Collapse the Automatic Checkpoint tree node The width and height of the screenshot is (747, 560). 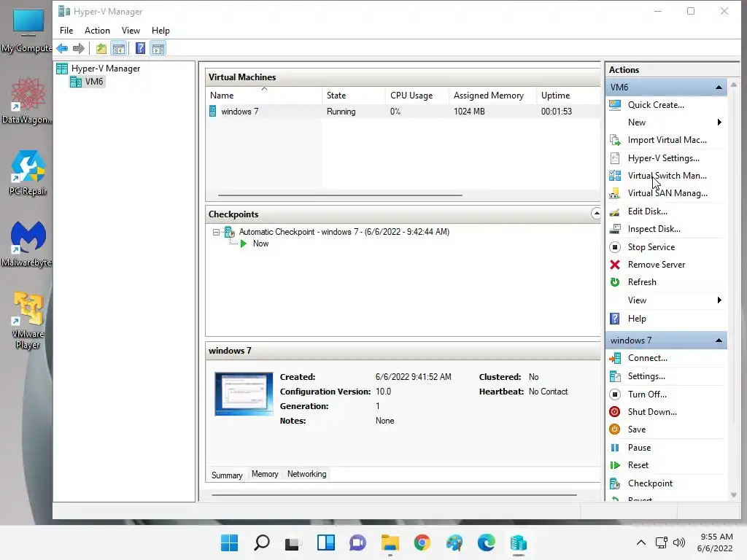pyautogui.click(x=216, y=233)
